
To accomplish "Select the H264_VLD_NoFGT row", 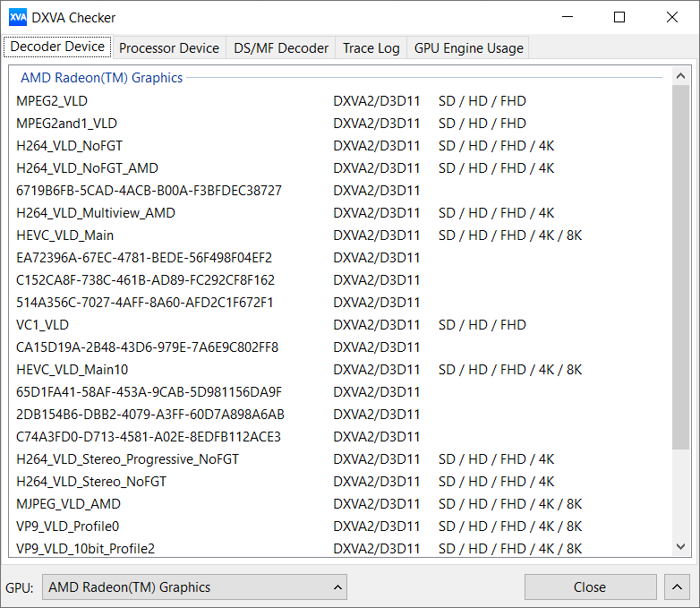I will pos(340,146).
